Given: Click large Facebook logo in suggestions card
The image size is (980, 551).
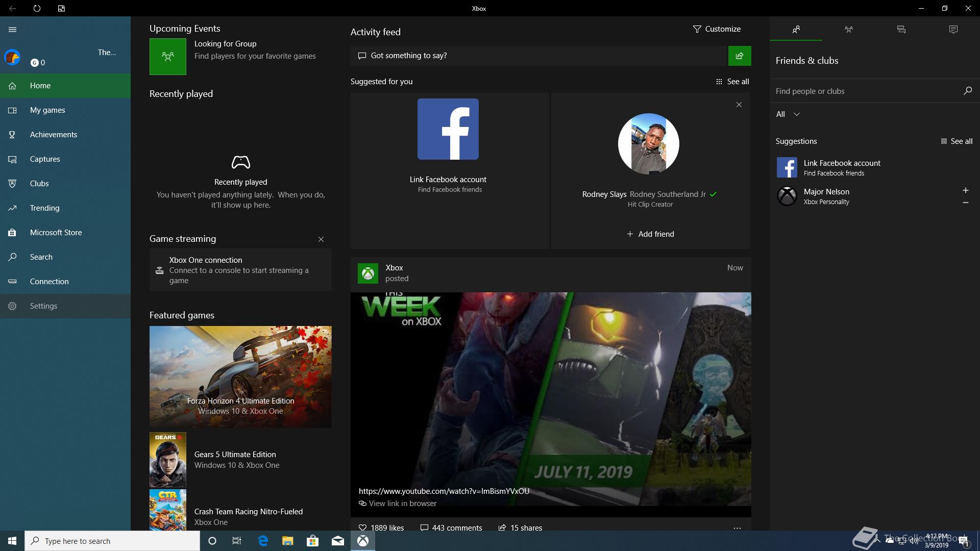Looking at the screenshot, I should point(448,129).
